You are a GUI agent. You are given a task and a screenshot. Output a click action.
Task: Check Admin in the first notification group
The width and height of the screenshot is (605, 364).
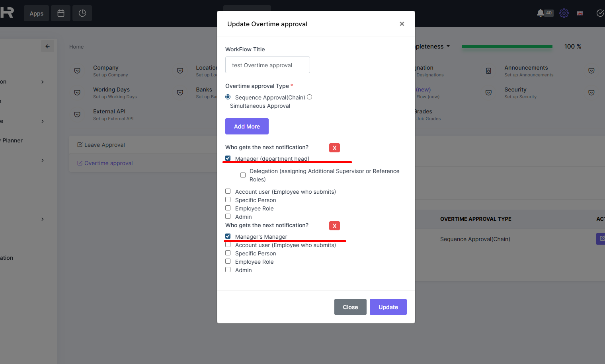click(228, 216)
